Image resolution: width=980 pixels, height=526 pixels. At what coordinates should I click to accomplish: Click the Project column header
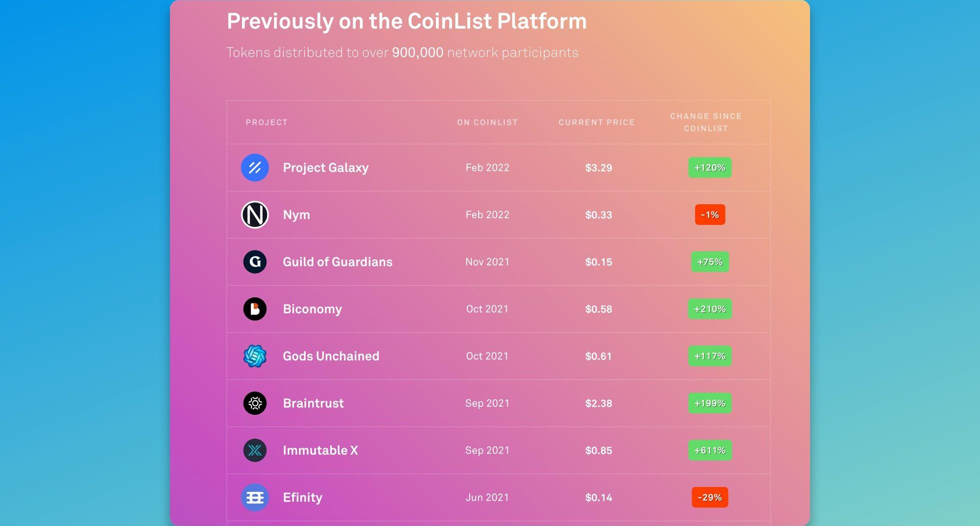point(267,122)
